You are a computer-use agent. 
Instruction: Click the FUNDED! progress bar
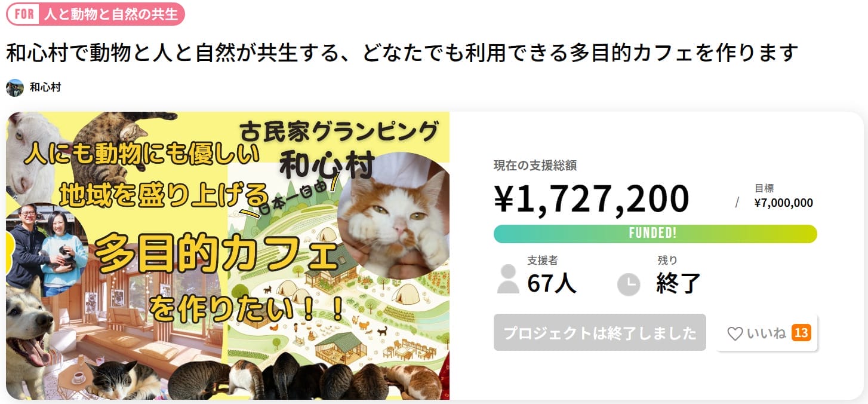point(655,234)
